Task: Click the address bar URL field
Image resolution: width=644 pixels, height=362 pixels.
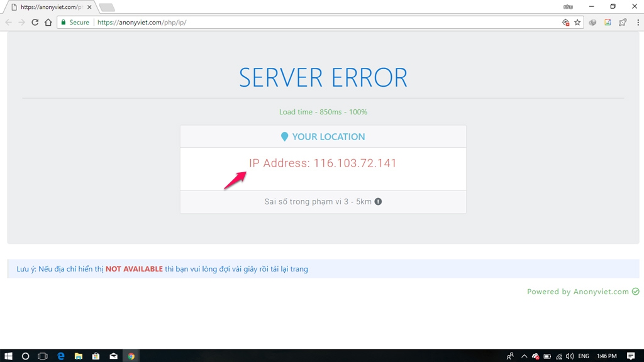Action: pyautogui.click(x=314, y=22)
